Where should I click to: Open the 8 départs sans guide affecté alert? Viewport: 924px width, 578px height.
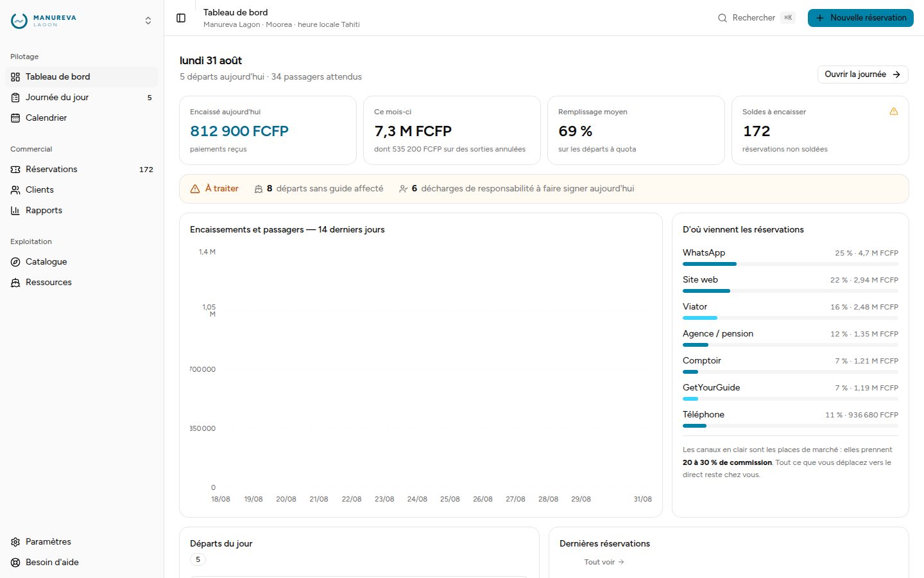pyautogui.click(x=319, y=189)
